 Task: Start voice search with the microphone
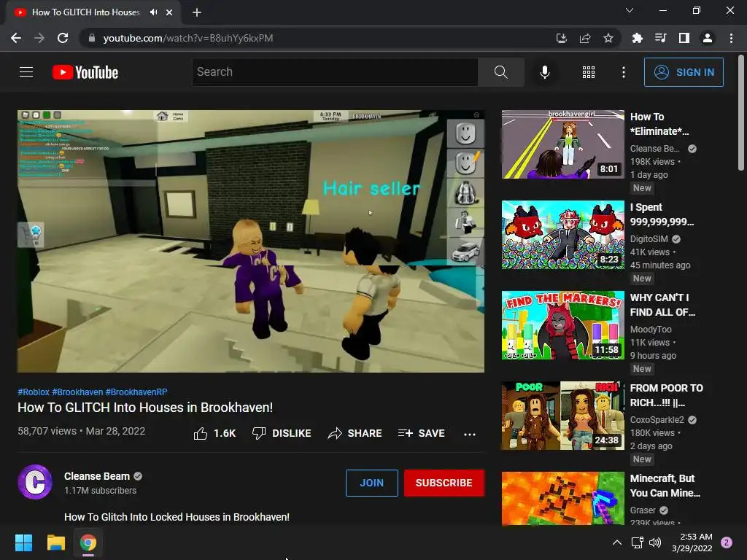pos(544,72)
